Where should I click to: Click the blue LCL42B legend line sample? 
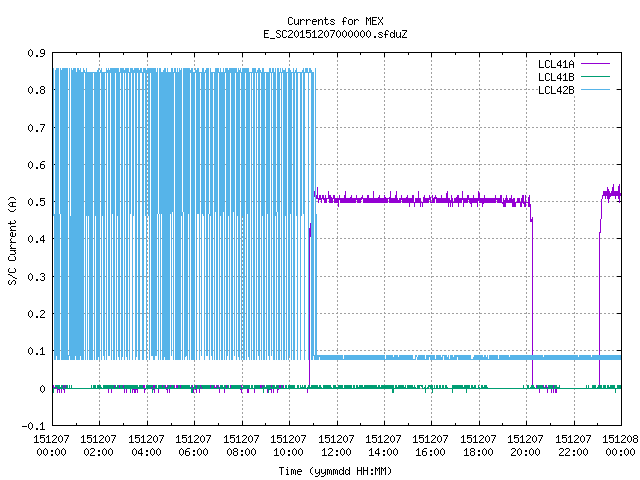pyautogui.click(x=595, y=89)
